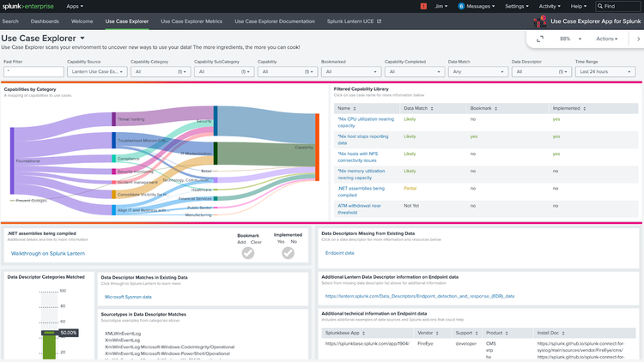Switch to Use Case Explorer Metrics tab
The image size is (644, 362).
coord(191,20)
